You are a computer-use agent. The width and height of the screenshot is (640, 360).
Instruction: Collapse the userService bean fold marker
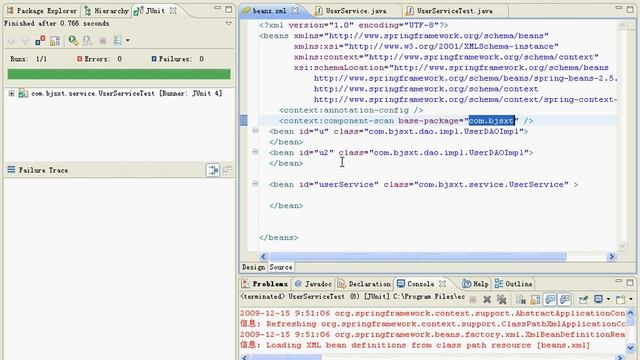point(255,184)
